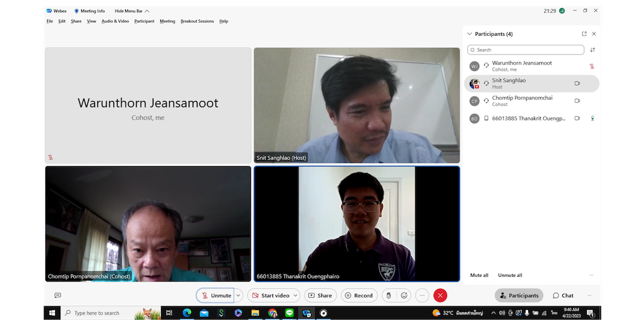This screenshot has width=644, height=320.
Task: Open LINE app in Windows taskbar
Action: point(289,313)
